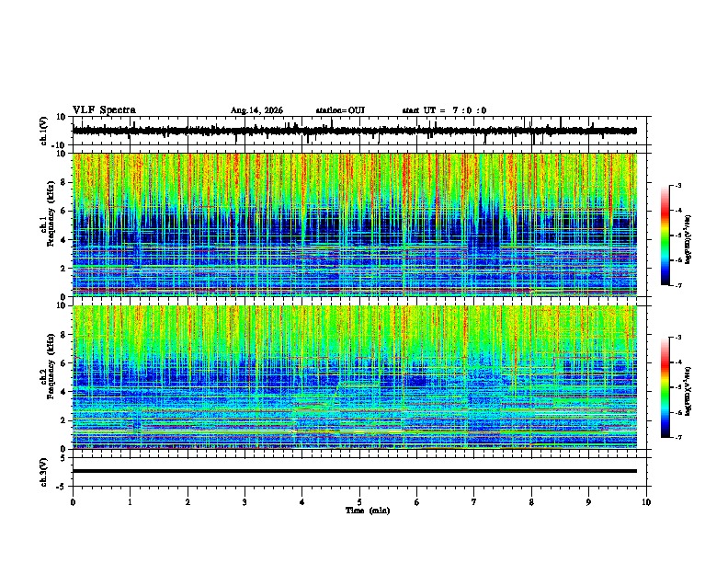This screenshot has height=563, width=728.
Task: Click the '-7' tick on ch.2 colorbar
Action: [x=678, y=437]
